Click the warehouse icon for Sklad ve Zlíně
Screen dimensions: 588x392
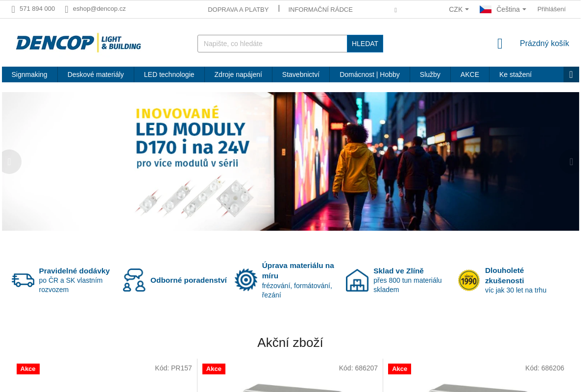357,280
